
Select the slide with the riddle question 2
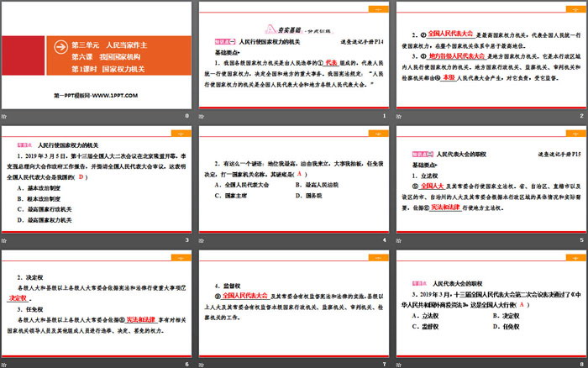[x=294, y=179]
